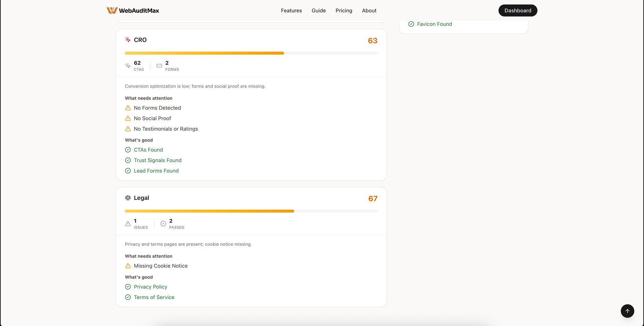This screenshot has height=326, width=644.
Task: Open the Features menu item
Action: click(x=291, y=10)
